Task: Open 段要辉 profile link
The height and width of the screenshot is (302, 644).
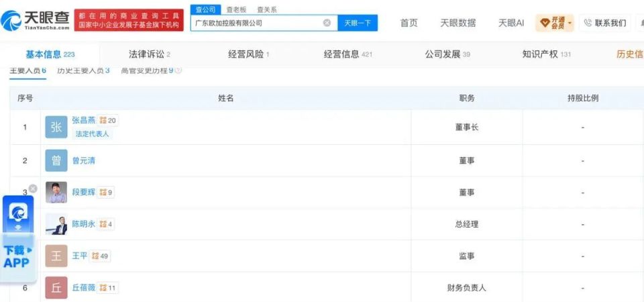Action: point(83,192)
